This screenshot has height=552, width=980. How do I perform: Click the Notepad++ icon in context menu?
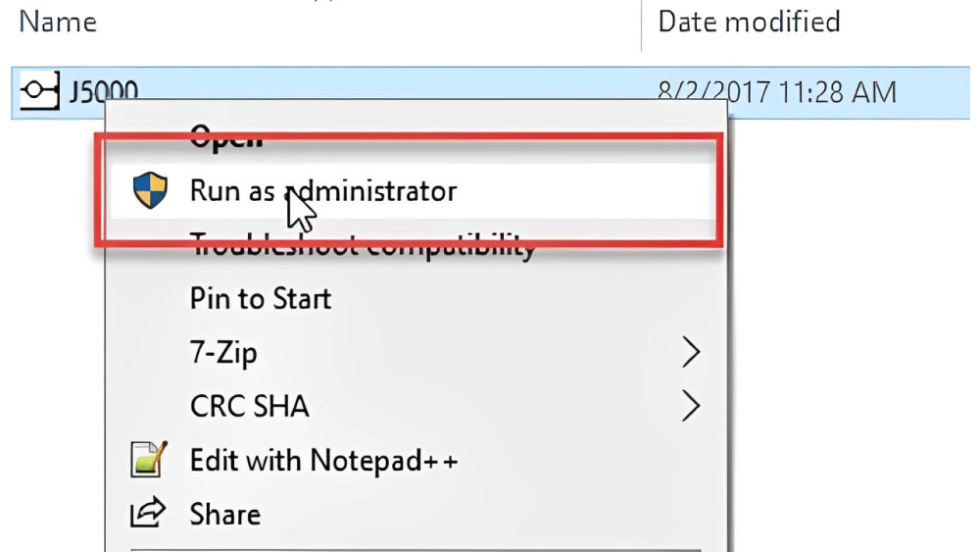coord(150,459)
